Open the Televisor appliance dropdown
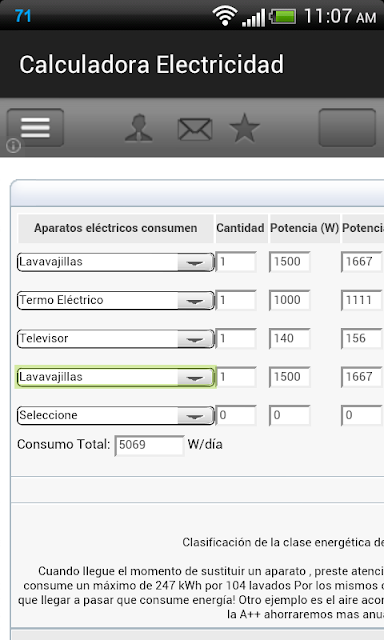Screen dimensions: 384x640 click(115, 339)
